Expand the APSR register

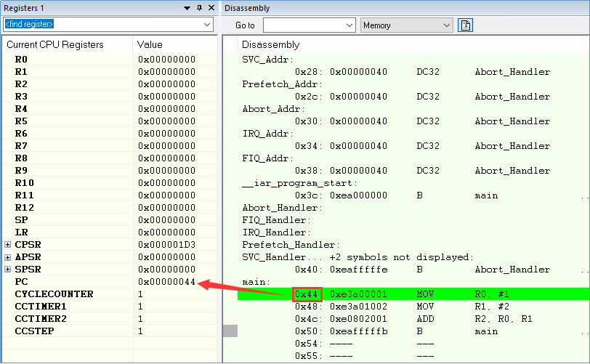[x=7, y=257]
